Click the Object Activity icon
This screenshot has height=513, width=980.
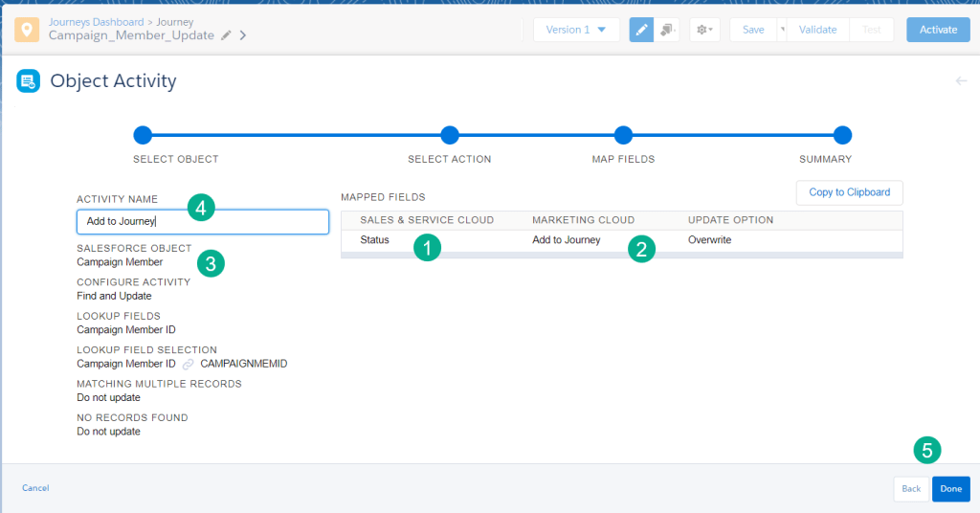click(28, 81)
